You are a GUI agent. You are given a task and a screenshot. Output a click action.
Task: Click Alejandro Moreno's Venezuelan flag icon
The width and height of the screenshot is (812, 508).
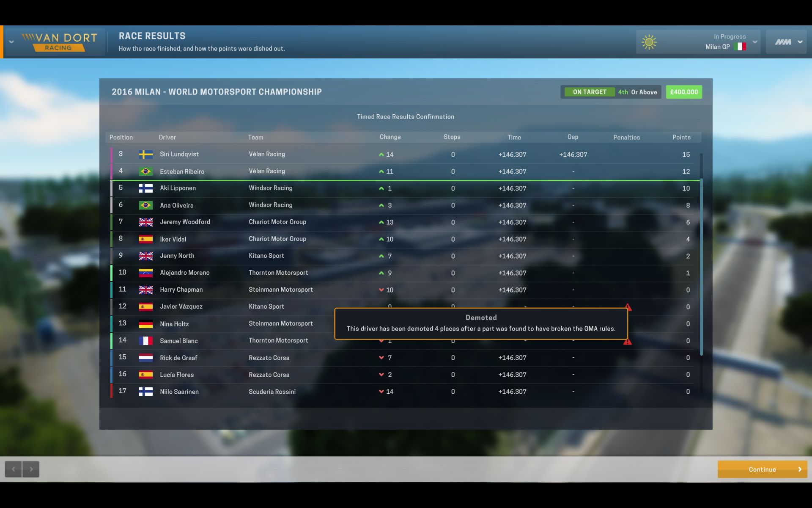[145, 273]
